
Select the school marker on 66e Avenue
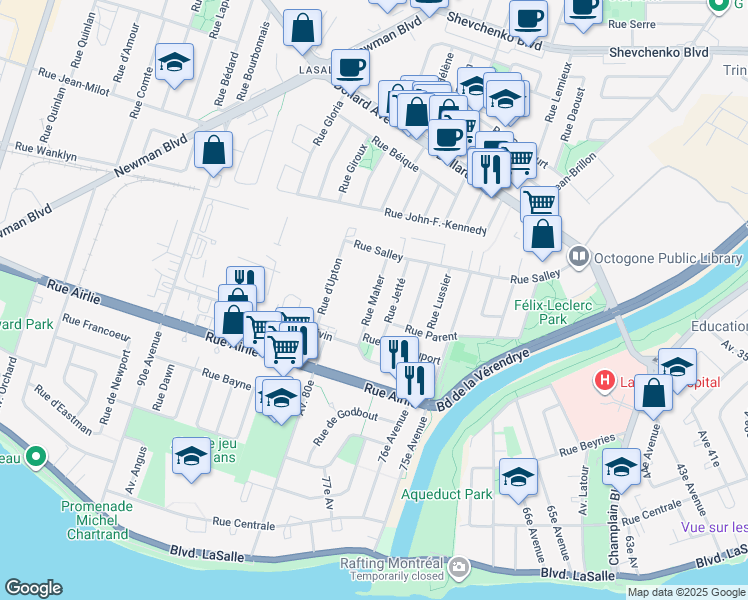[519, 480]
